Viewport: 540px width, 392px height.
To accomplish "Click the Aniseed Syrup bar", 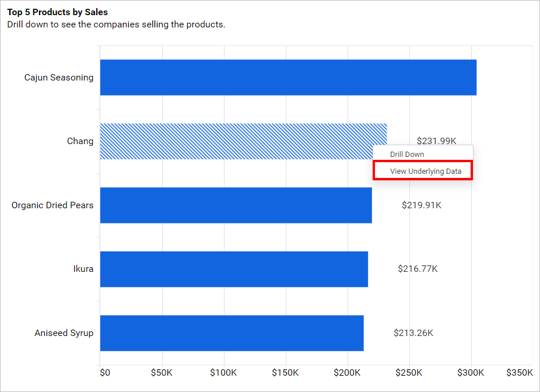I will (x=232, y=333).
